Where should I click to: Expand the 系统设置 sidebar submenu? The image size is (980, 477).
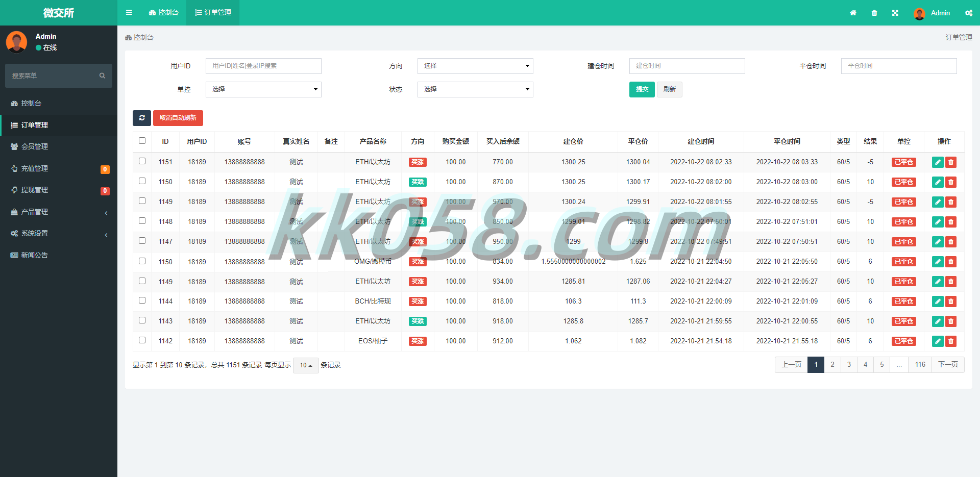[59, 233]
